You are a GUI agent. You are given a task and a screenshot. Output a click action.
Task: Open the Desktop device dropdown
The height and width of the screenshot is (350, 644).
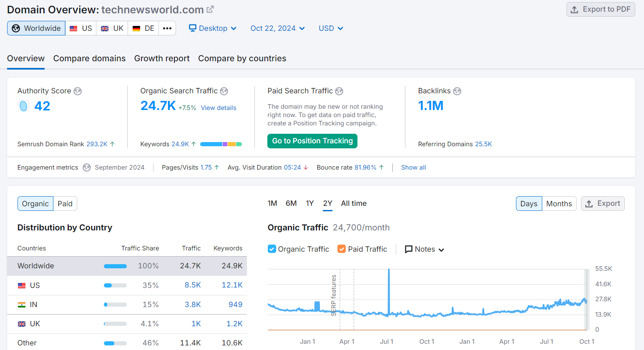(213, 28)
